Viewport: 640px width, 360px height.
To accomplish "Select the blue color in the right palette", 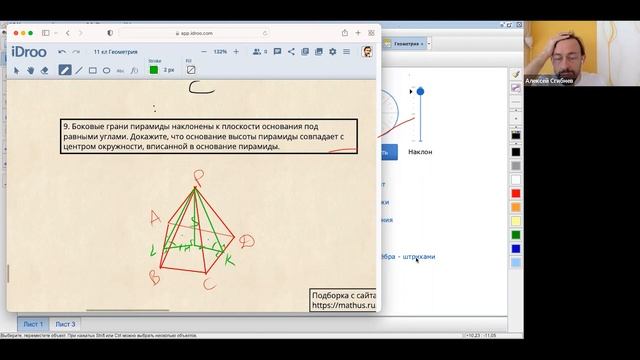I will click(516, 249).
